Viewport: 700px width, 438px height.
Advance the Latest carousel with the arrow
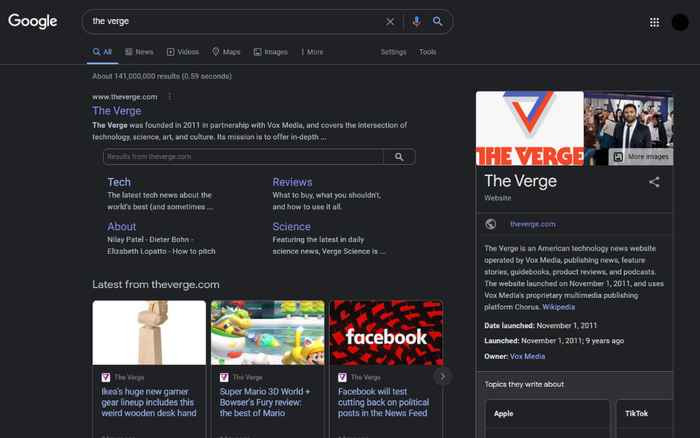442,376
